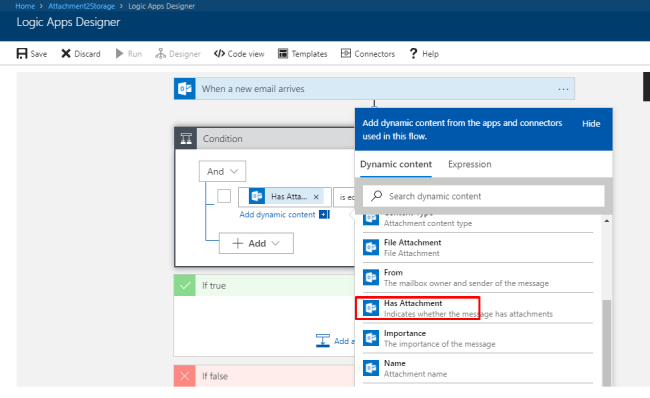Click the add-action icon in If true
Viewport: 650px width, 398px height.
click(x=323, y=340)
